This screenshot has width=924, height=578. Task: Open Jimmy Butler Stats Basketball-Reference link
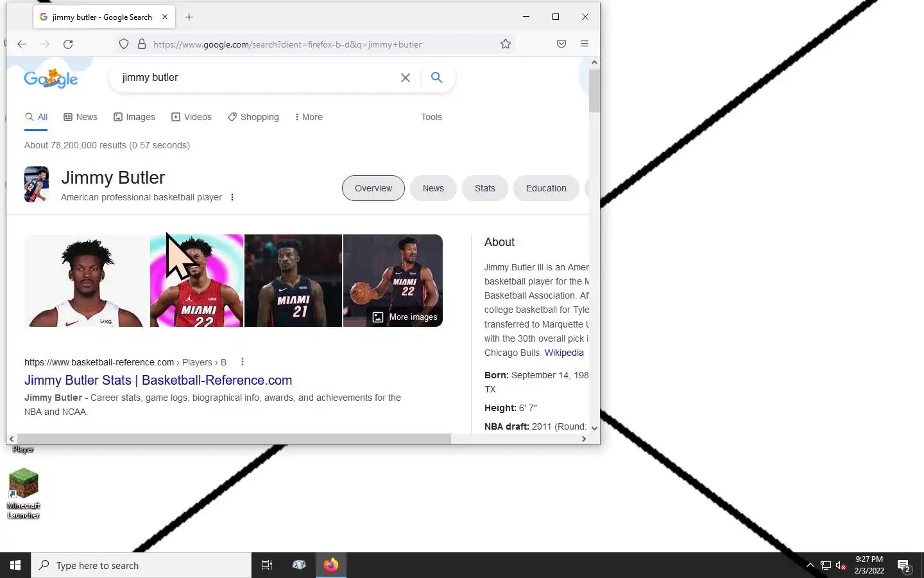pos(158,380)
